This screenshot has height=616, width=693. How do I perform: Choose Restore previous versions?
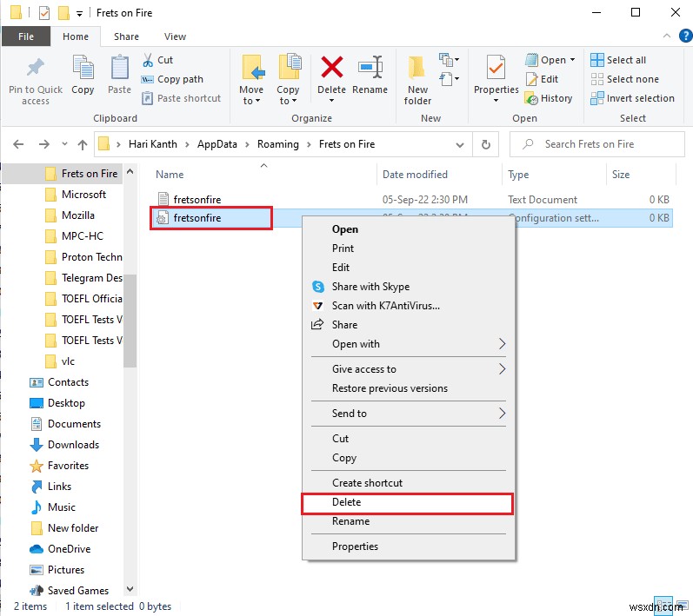point(409,388)
